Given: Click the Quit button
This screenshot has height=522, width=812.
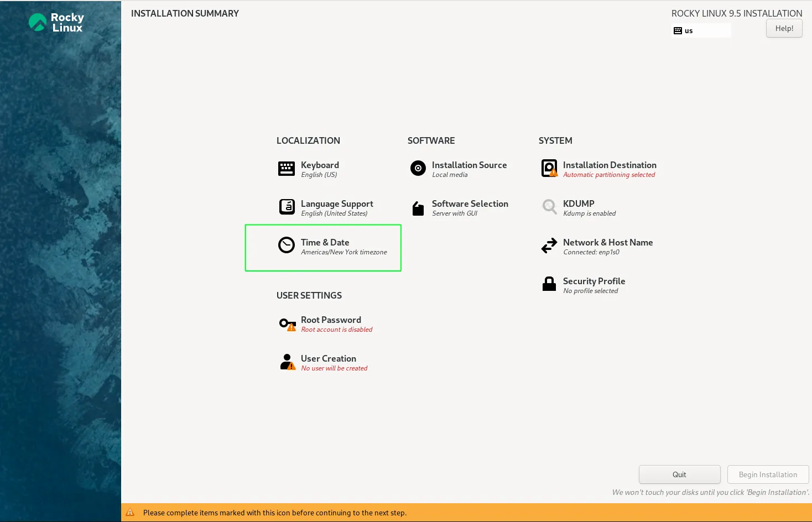Looking at the screenshot, I should coord(679,474).
